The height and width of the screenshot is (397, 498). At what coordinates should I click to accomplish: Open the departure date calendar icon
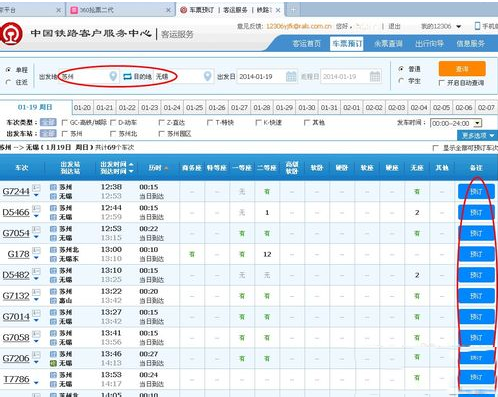click(291, 76)
